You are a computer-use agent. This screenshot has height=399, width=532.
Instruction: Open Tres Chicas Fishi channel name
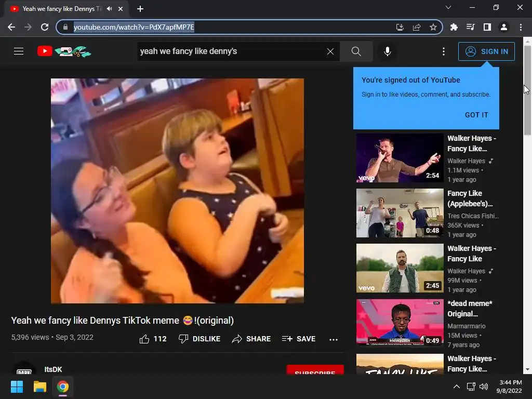click(473, 216)
